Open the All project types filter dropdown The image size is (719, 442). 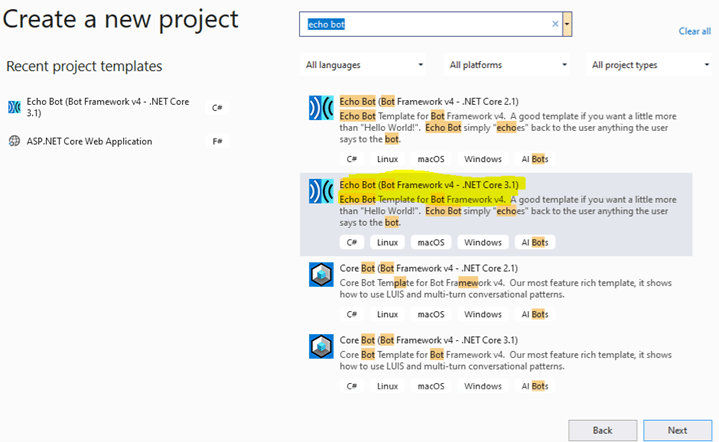[649, 65]
